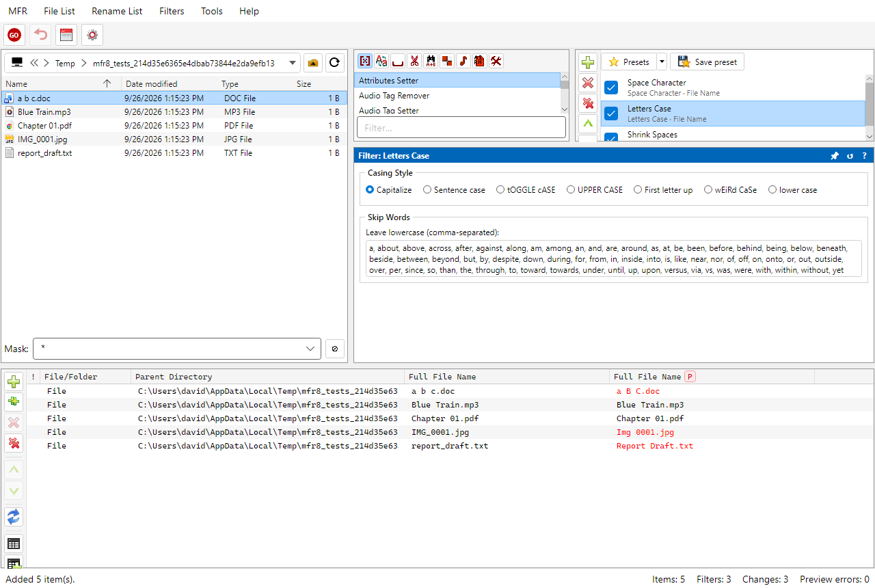This screenshot has height=588, width=875.
Task: Expand the folder path dropdown arrow
Action: [293, 63]
